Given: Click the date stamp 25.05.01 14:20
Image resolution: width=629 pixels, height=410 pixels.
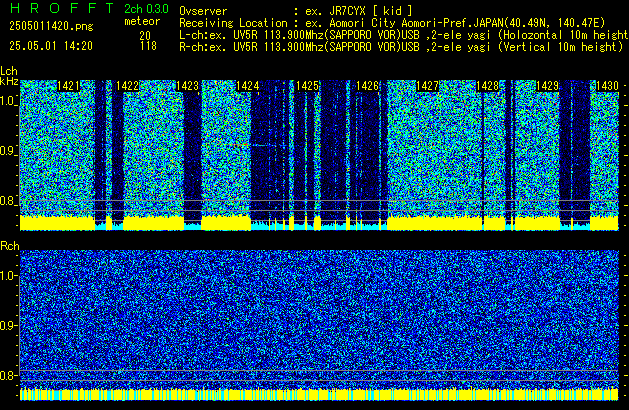Looking at the screenshot, I should (x=51, y=46).
